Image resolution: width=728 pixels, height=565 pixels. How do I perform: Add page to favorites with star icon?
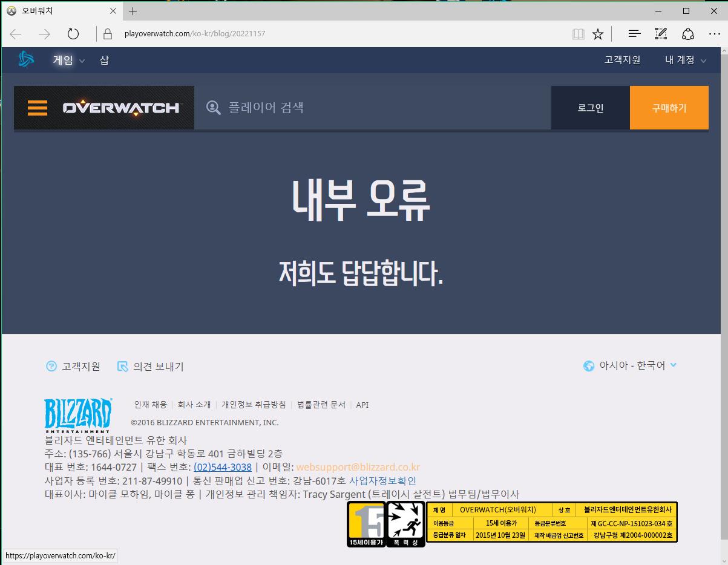click(x=598, y=34)
